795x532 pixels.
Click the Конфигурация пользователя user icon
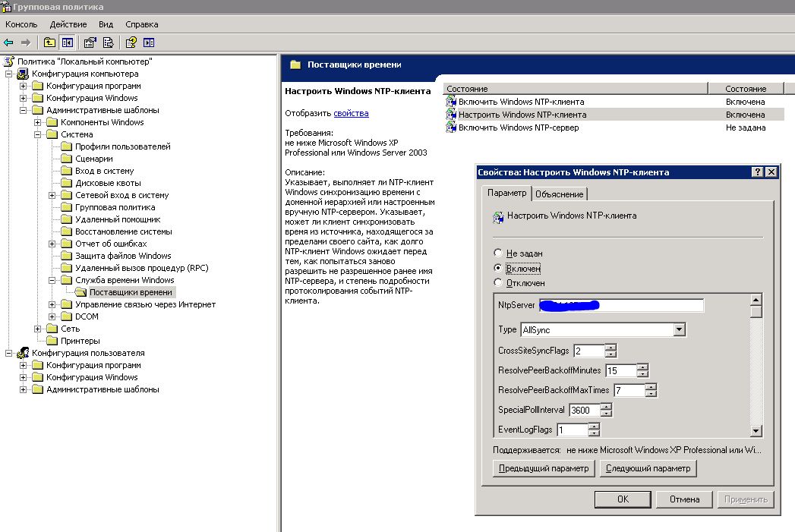click(x=23, y=353)
